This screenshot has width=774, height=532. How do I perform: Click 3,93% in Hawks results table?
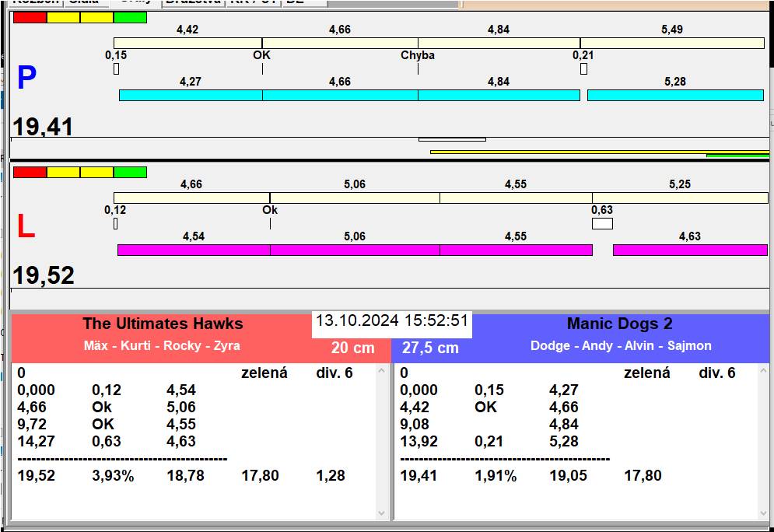pyautogui.click(x=113, y=476)
